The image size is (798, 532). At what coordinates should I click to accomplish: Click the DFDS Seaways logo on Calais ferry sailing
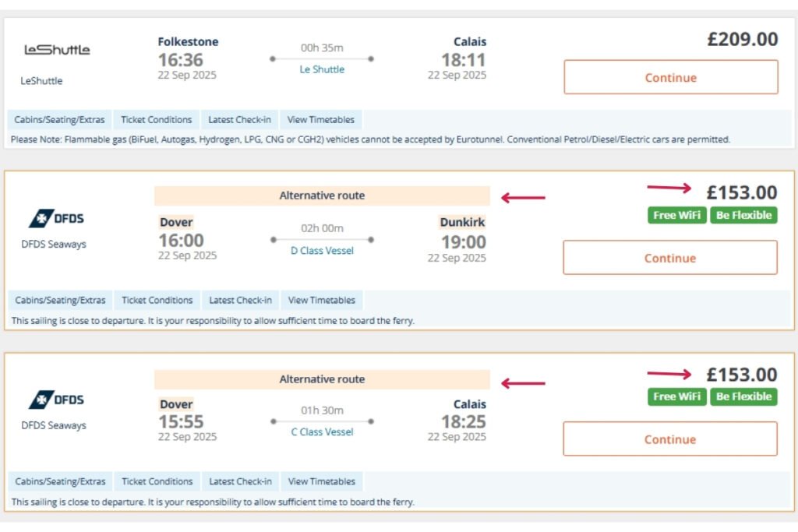point(53,400)
